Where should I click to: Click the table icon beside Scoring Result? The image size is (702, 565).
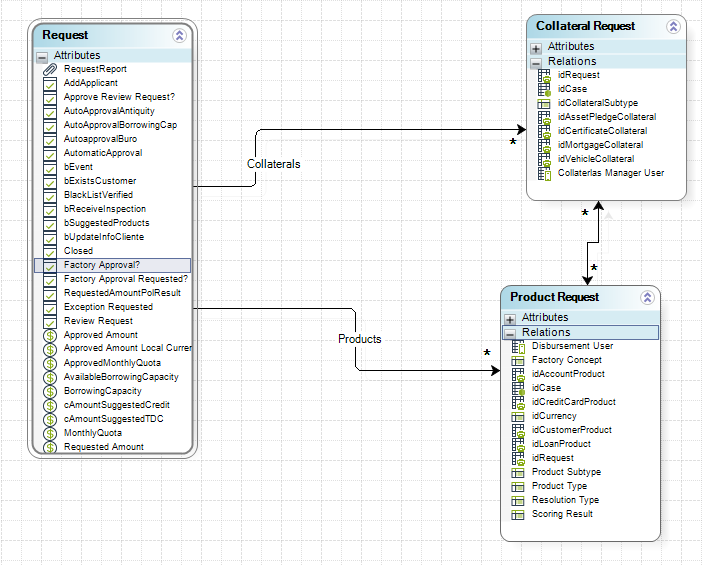pos(518,514)
